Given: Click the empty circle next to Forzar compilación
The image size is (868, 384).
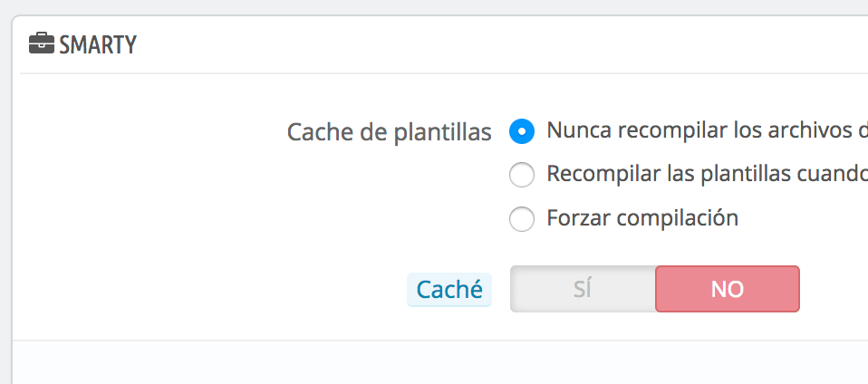Looking at the screenshot, I should [522, 219].
